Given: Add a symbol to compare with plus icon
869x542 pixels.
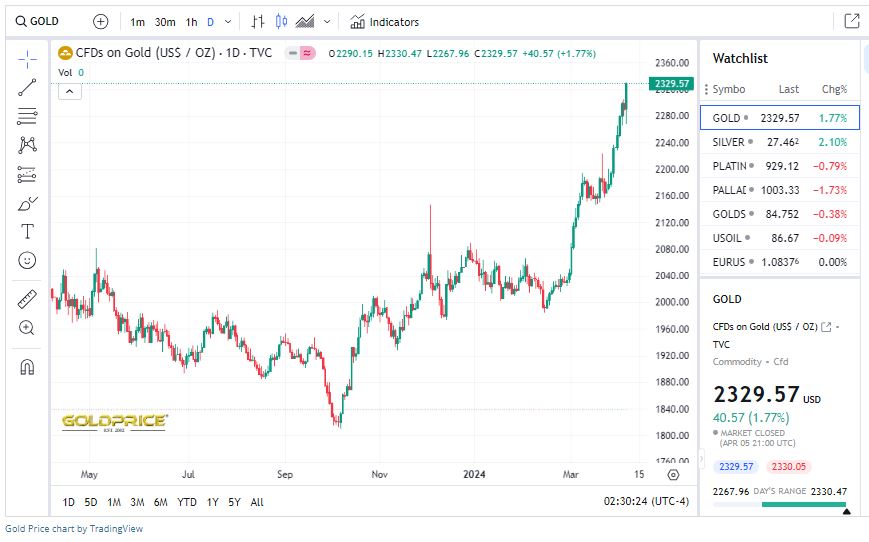Looking at the screenshot, I should pos(100,22).
